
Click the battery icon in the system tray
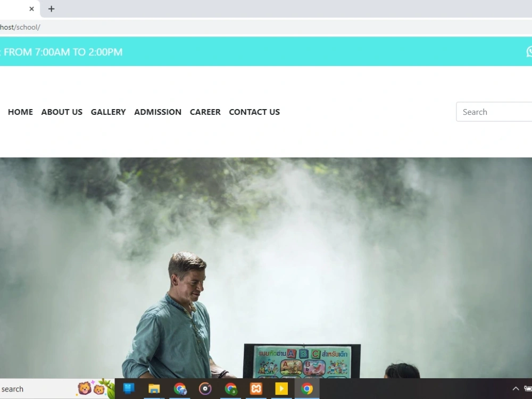point(528,388)
